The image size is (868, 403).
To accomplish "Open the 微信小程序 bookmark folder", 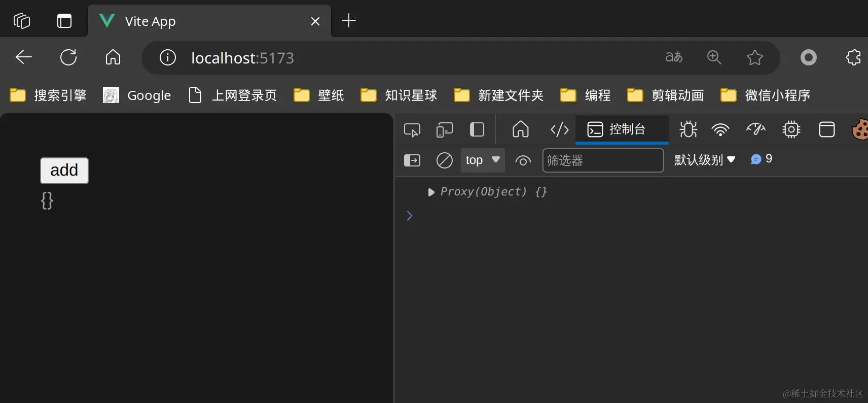I will pos(766,95).
